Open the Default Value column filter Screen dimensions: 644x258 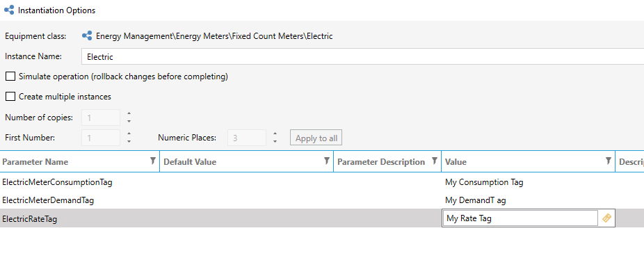click(x=327, y=161)
